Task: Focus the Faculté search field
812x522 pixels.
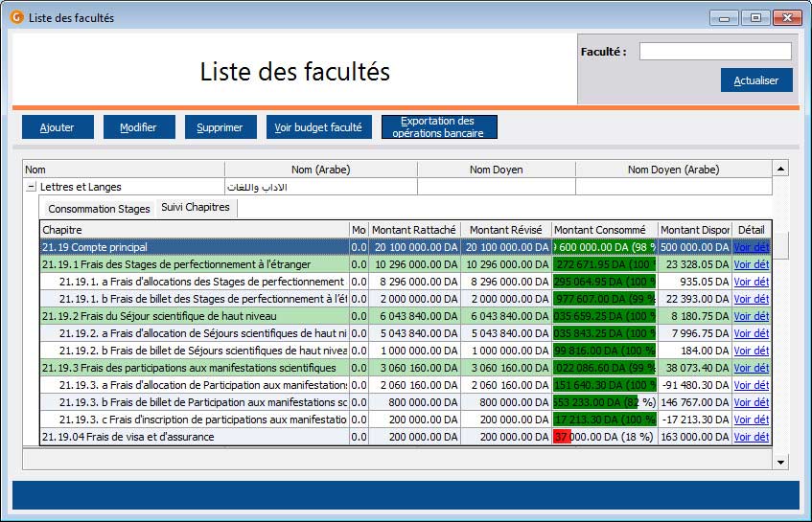Action: coord(714,52)
